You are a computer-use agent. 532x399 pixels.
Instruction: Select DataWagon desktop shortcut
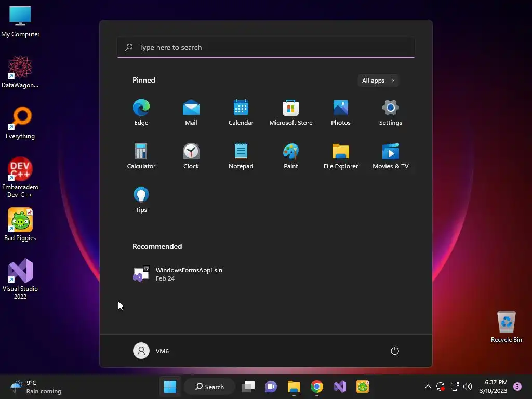point(20,72)
